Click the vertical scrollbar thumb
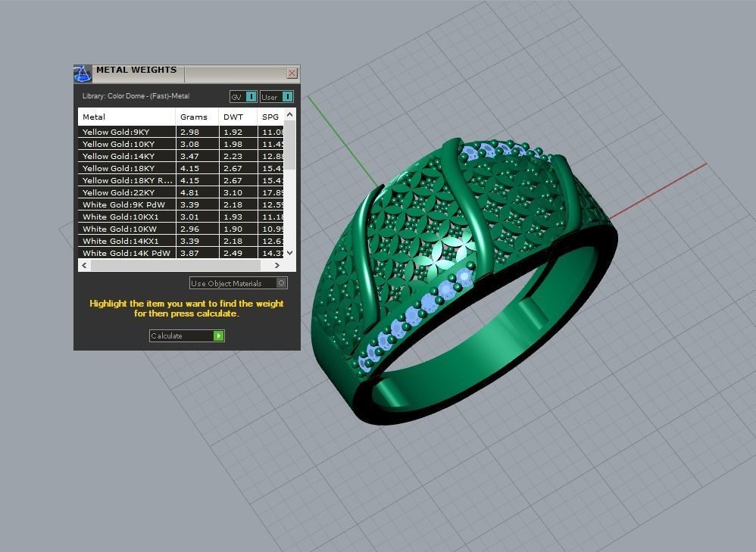The image size is (756, 552). coord(290,145)
